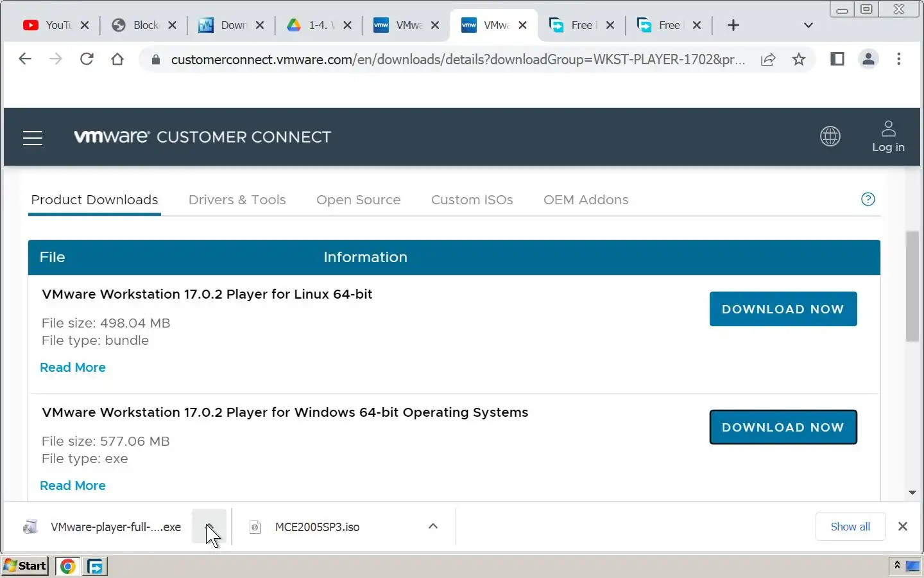Show site info via the padlock icon
The image size is (924, 578).
(x=155, y=60)
